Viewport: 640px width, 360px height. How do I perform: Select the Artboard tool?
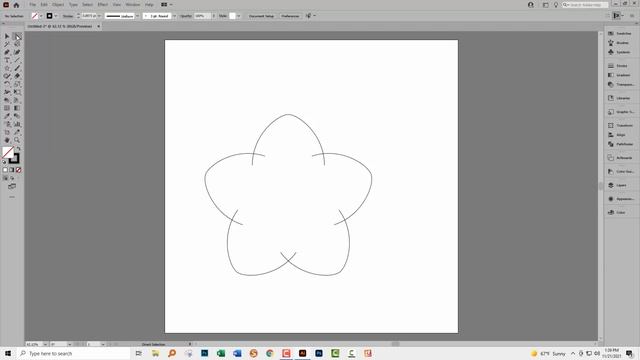(7, 132)
